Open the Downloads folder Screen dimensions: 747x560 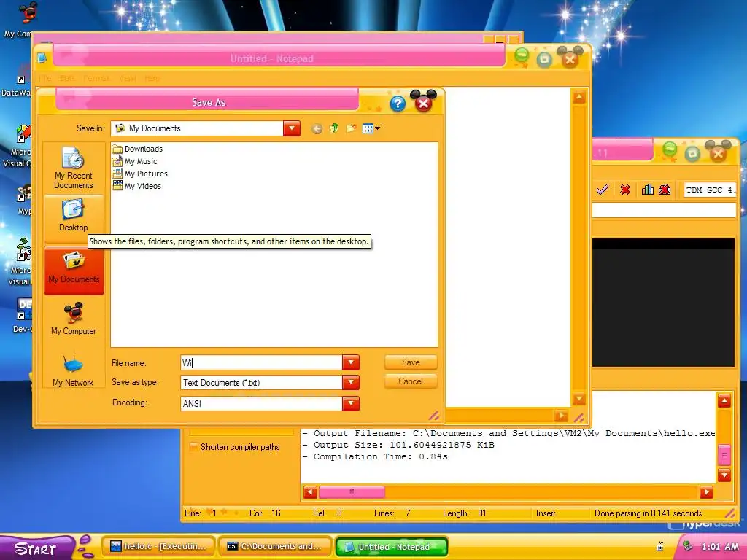pyautogui.click(x=138, y=149)
